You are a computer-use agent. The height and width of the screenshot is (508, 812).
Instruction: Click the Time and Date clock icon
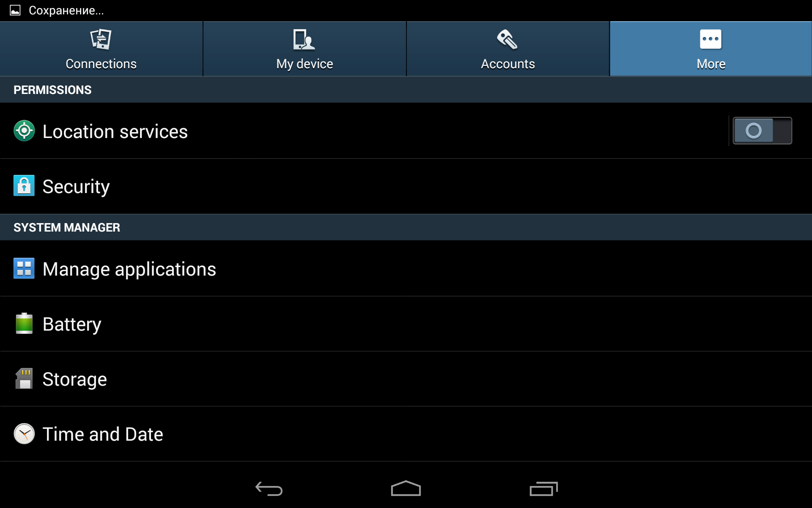click(24, 433)
